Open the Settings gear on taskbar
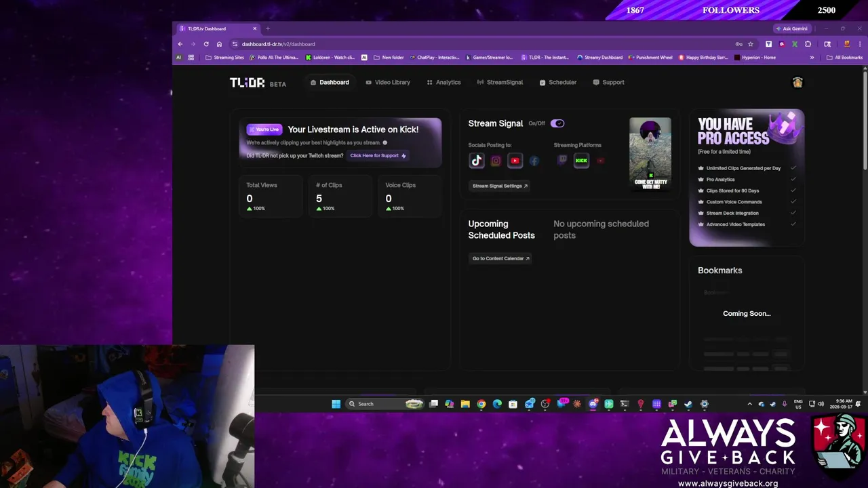This screenshot has width=868, height=488. (x=705, y=404)
